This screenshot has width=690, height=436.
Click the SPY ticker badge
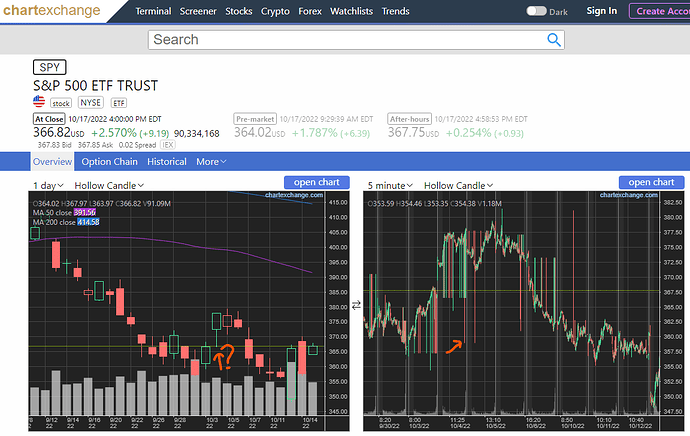(x=50, y=67)
